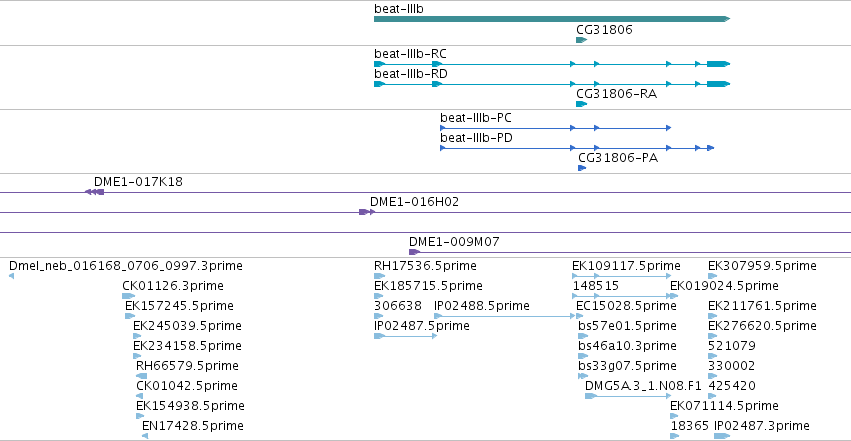Select the RH66579.5prime EST glyph
This screenshot has width=851, height=441.
click(141, 376)
